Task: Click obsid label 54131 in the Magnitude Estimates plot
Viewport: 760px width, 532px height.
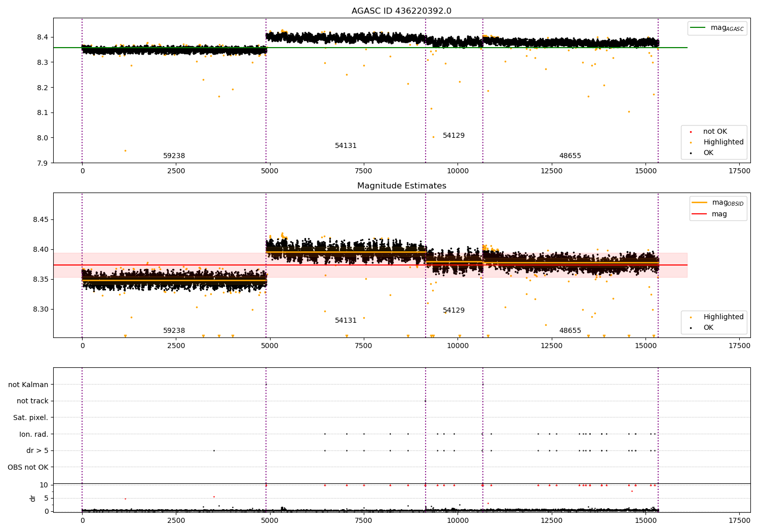Action: point(346,321)
